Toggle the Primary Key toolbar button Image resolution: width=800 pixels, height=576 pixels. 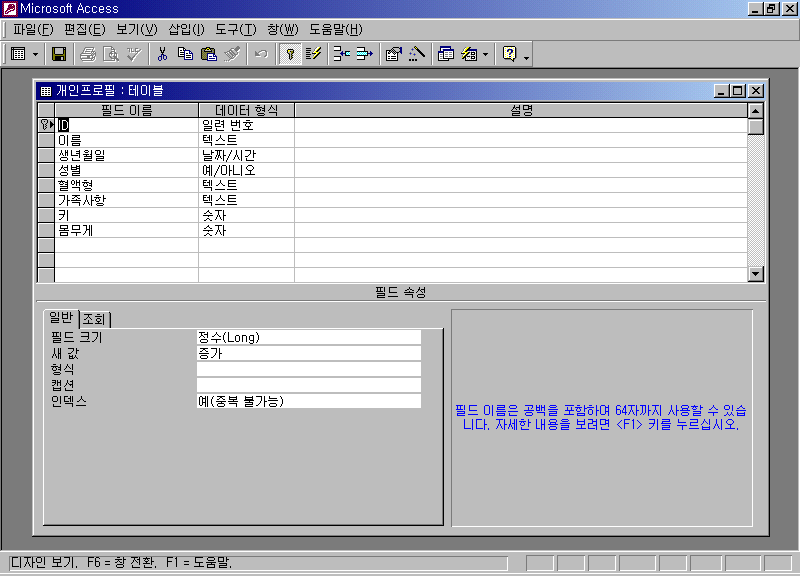click(x=290, y=54)
